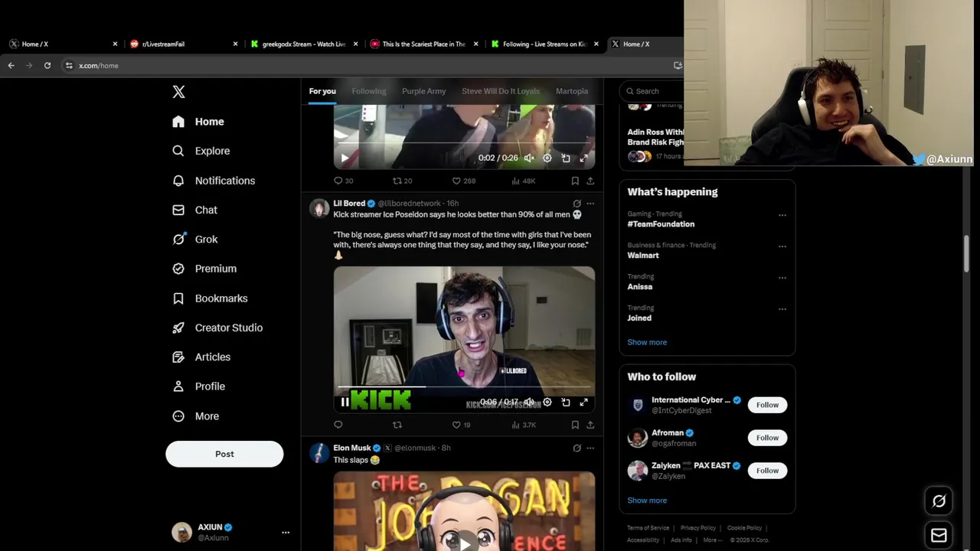Click the Search field

coord(651,91)
